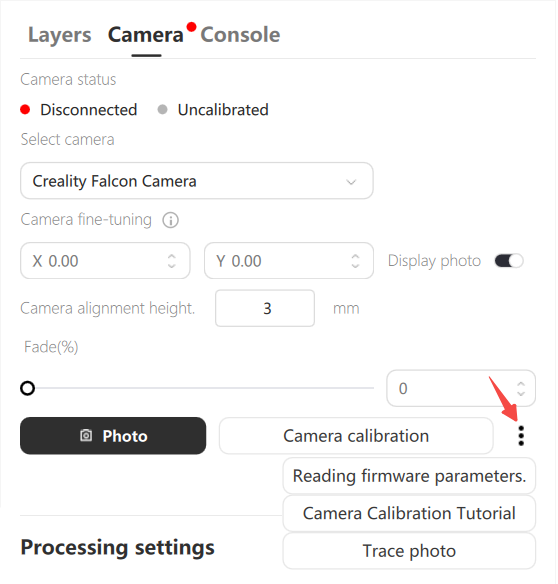
Task: Expand the Select camera dropdown chevron
Action: 351,182
